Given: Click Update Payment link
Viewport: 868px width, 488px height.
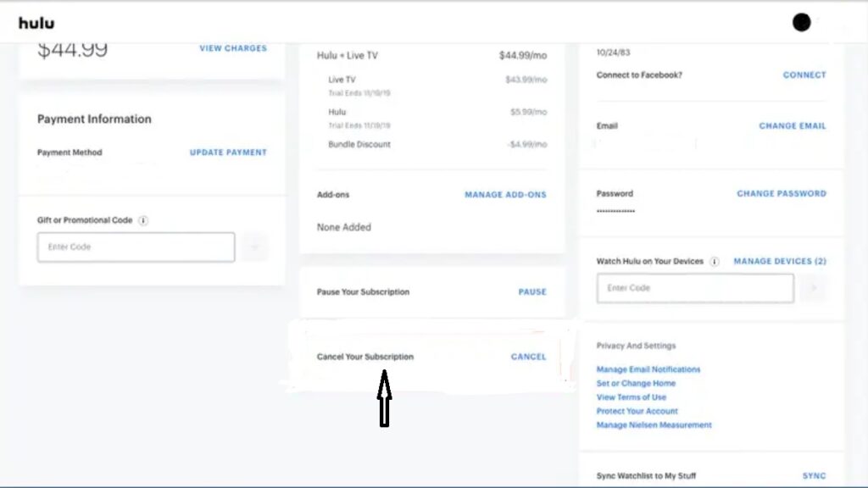Looking at the screenshot, I should (228, 152).
